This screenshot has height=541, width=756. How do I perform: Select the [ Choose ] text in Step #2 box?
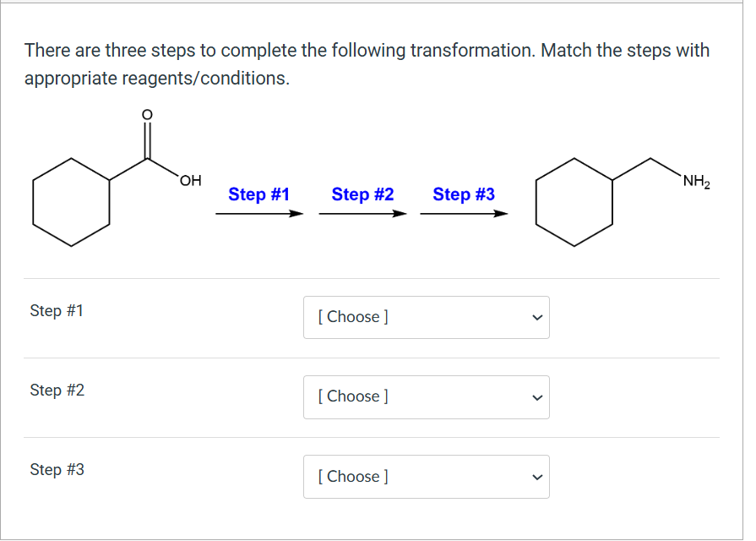(351, 396)
